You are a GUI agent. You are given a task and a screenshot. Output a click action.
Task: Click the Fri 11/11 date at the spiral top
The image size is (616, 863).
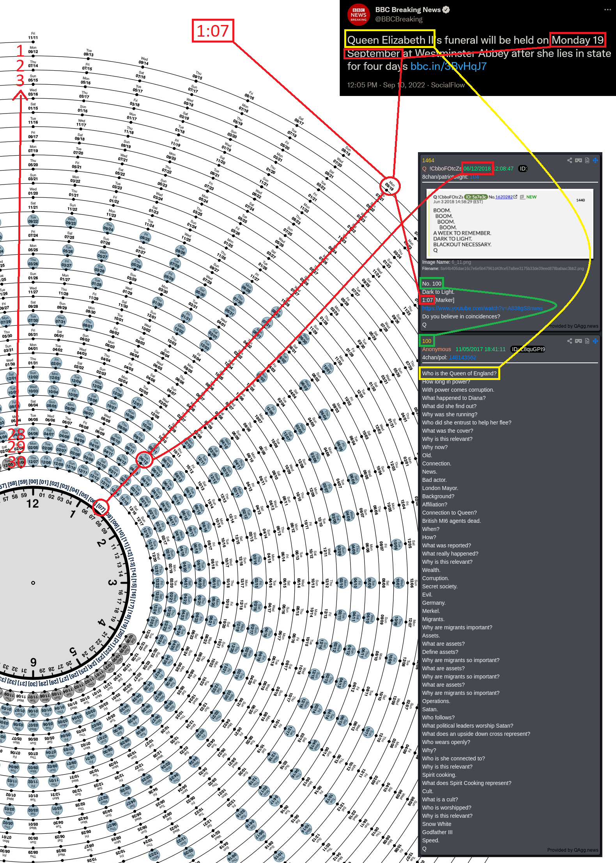pyautogui.click(x=33, y=36)
